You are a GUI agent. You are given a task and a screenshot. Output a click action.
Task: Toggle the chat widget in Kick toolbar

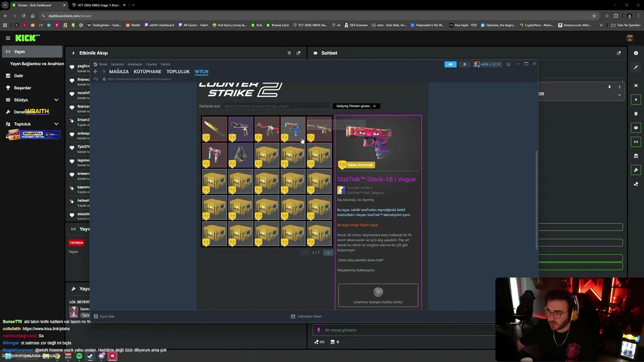[636, 128]
